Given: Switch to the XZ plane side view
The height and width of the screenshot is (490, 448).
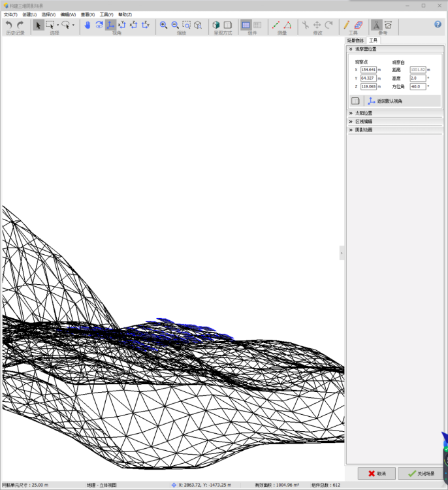Looking at the screenshot, I should [133, 25].
